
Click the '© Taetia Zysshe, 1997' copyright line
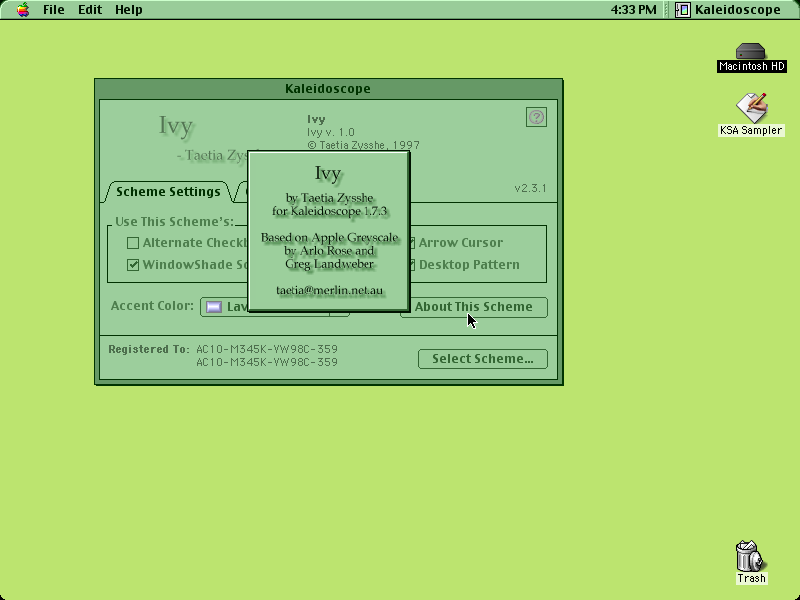[363, 145]
